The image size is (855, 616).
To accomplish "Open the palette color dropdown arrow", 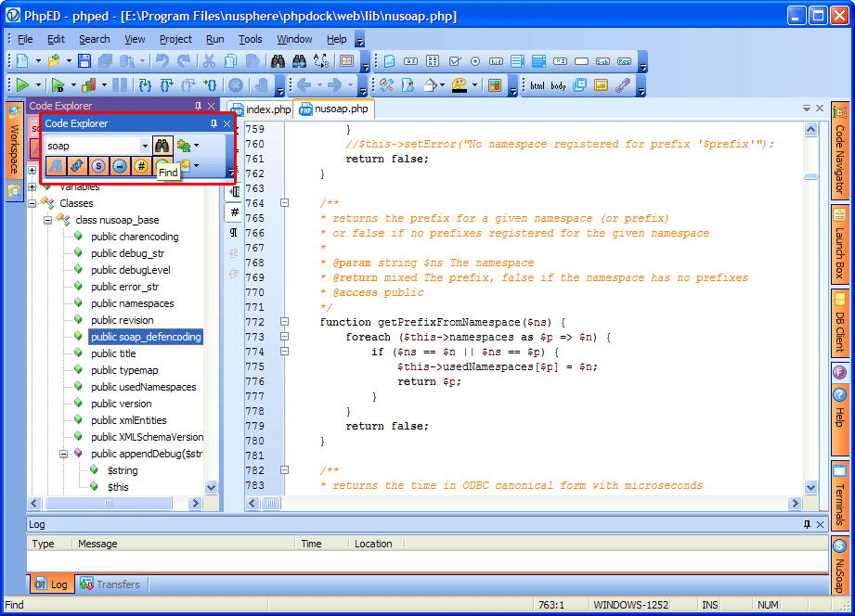I will click(x=474, y=85).
